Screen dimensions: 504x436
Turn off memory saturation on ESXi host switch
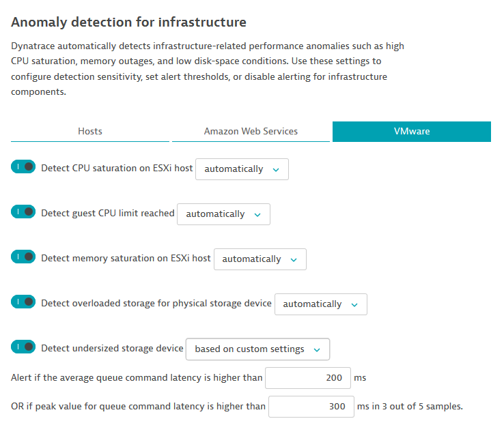pos(23,257)
